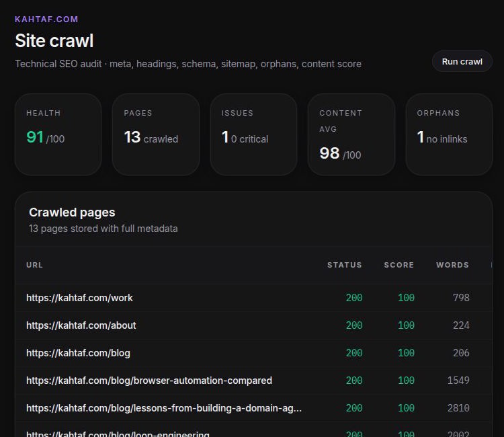Select the Health 91/100 card
Image resolution: width=504 pixels, height=437 pixels.
[x=58, y=134]
